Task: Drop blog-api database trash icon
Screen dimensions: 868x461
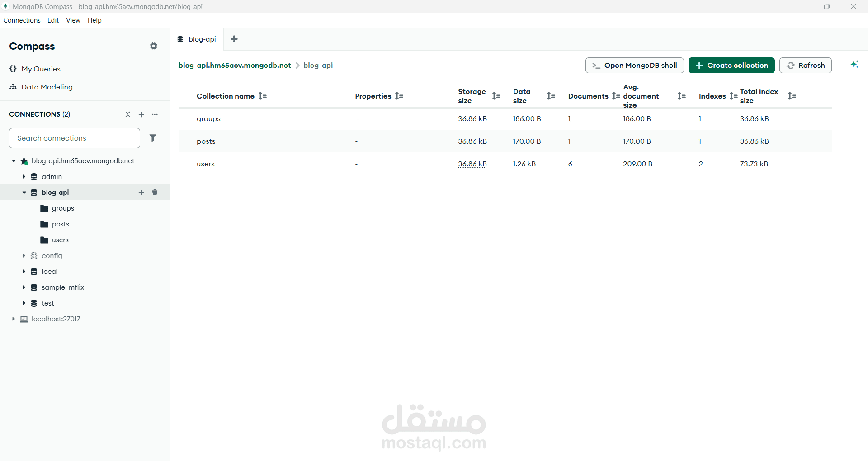Action: pyautogui.click(x=155, y=193)
